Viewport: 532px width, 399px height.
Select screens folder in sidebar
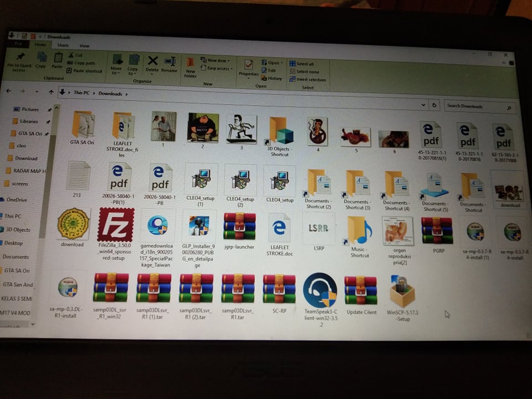(17, 183)
